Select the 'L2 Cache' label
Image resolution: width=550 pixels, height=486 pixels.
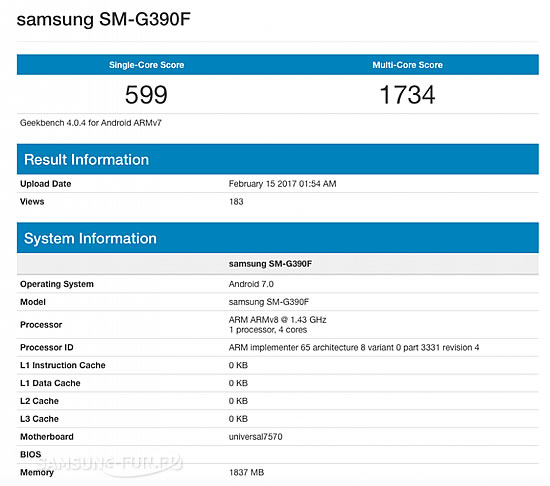pyautogui.click(x=39, y=401)
